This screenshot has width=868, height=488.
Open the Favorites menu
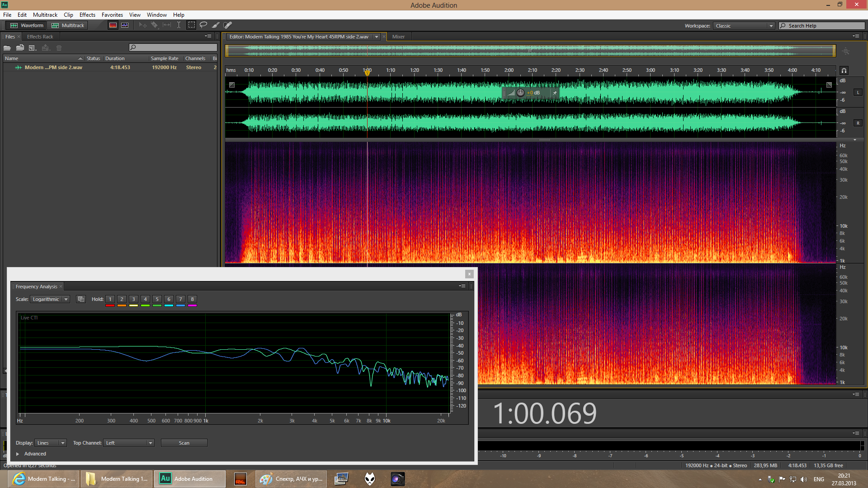[112, 15]
